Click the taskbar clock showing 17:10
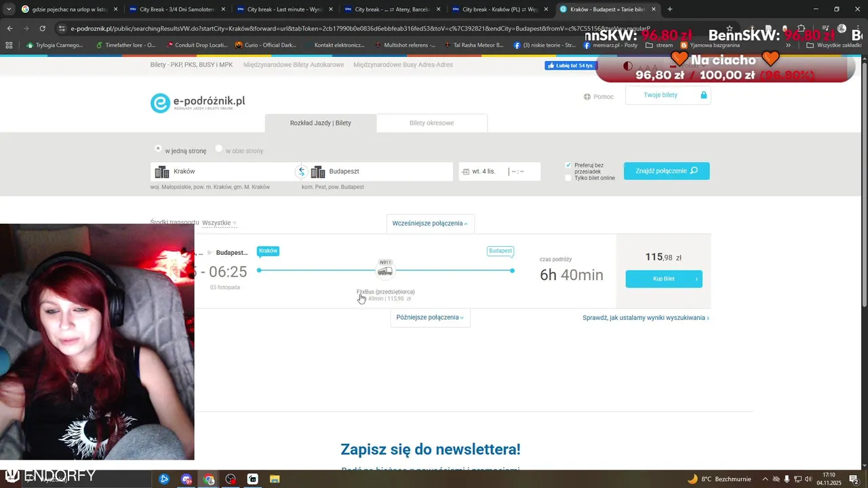The height and width of the screenshot is (488, 868). tap(829, 479)
